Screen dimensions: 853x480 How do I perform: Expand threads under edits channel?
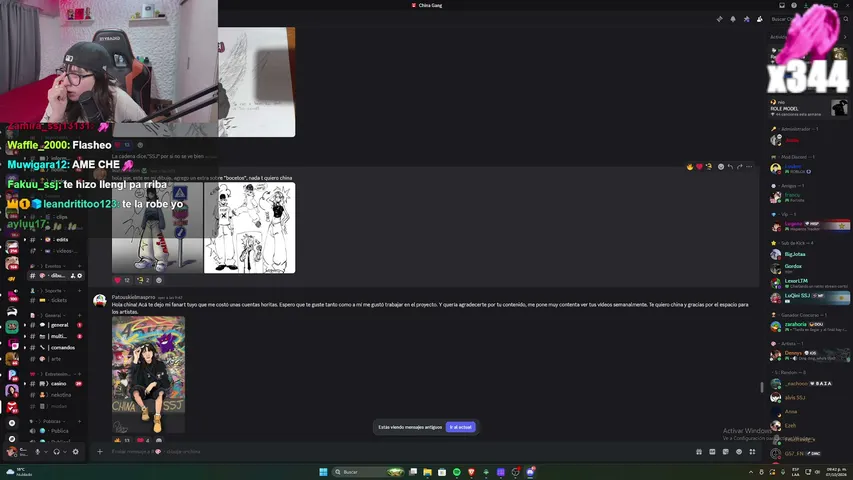point(24,239)
